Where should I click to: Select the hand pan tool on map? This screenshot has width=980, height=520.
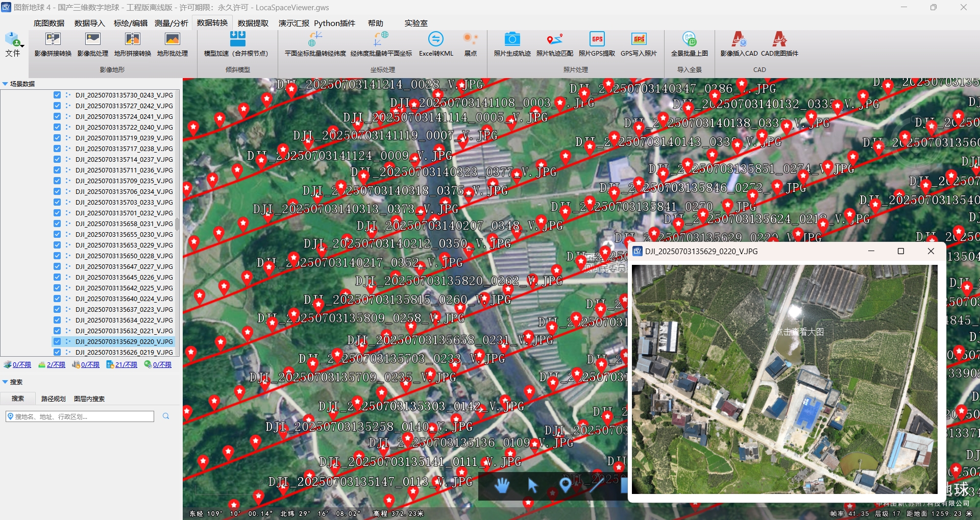tap(502, 485)
